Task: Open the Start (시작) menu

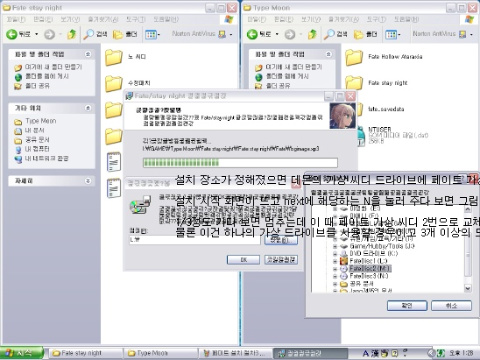Action: point(22,353)
